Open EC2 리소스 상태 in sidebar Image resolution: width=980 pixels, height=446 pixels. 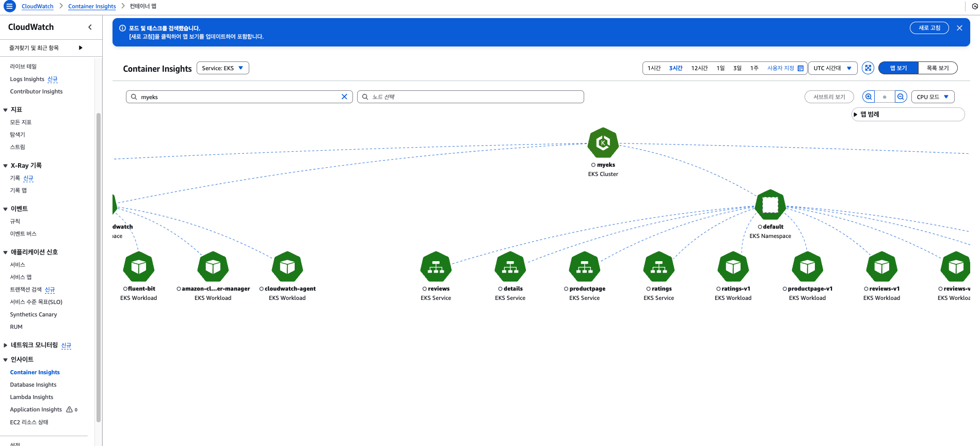(x=29, y=422)
